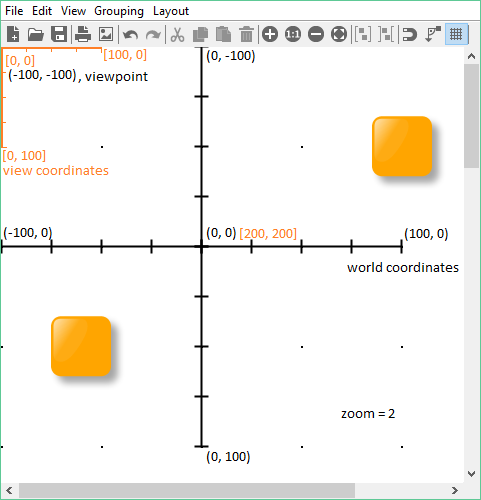Save the diagram with the floppy disk icon
The image size is (481, 500).
(59, 34)
